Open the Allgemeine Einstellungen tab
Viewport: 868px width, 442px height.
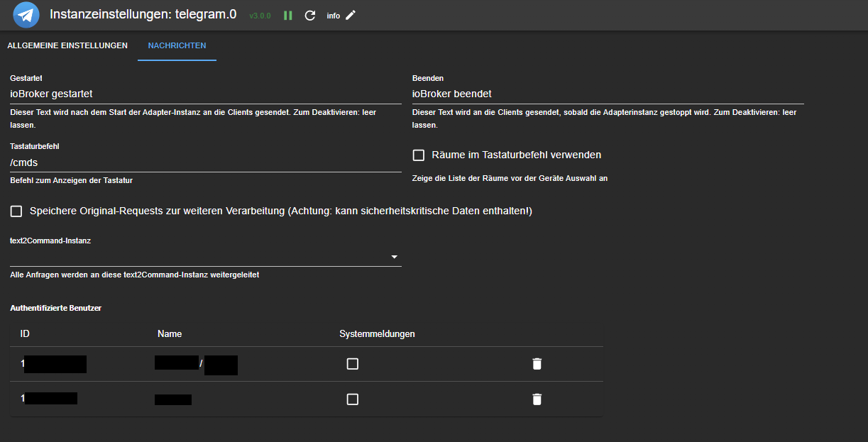point(67,45)
